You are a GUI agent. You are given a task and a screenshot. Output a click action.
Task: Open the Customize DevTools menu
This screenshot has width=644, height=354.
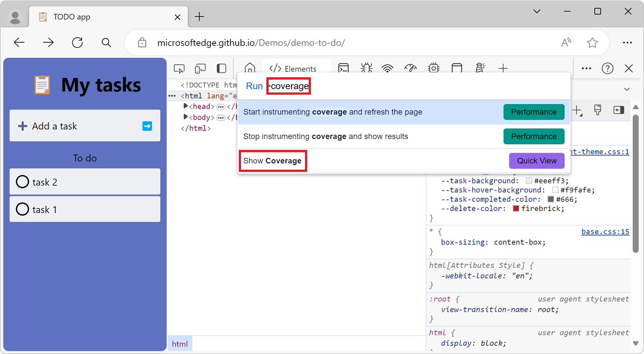coord(586,68)
